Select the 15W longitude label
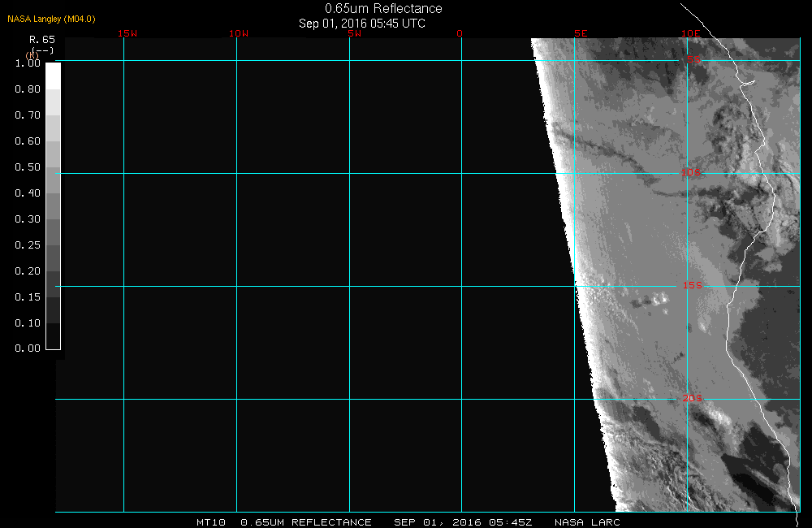 pos(127,33)
